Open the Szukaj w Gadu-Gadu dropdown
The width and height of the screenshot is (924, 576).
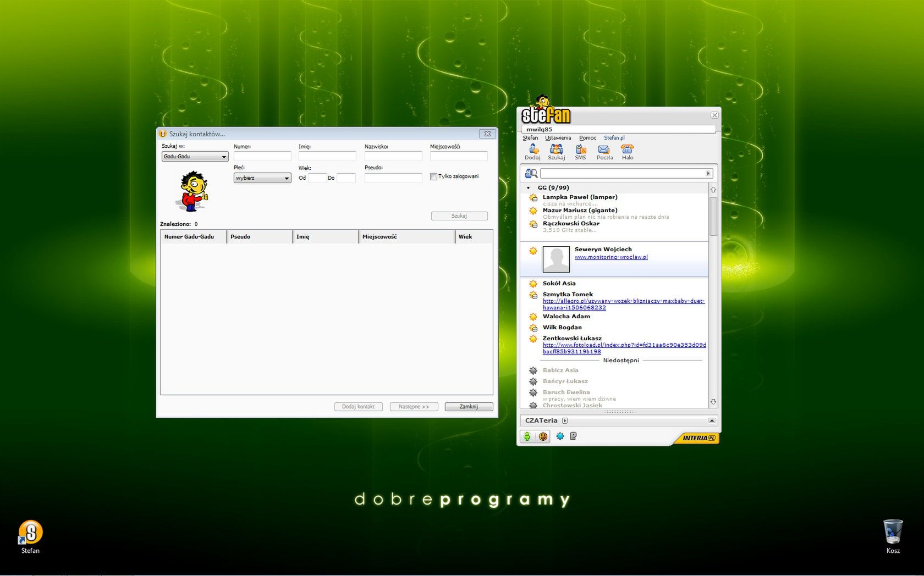195,157
